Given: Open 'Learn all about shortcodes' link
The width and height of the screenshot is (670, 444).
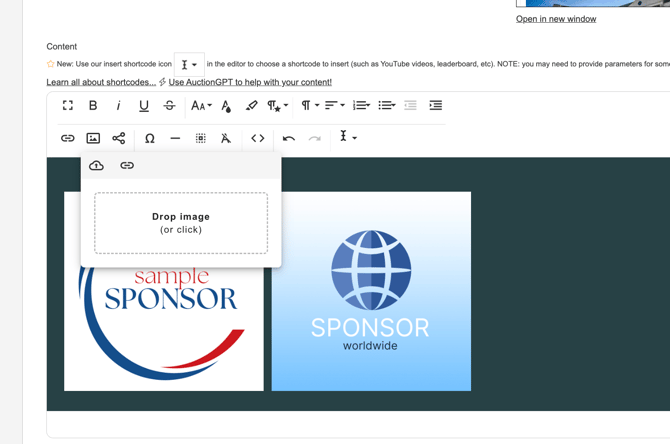Looking at the screenshot, I should [101, 82].
